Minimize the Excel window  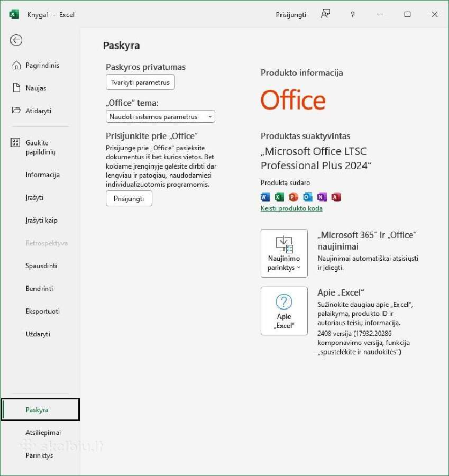tap(380, 14)
